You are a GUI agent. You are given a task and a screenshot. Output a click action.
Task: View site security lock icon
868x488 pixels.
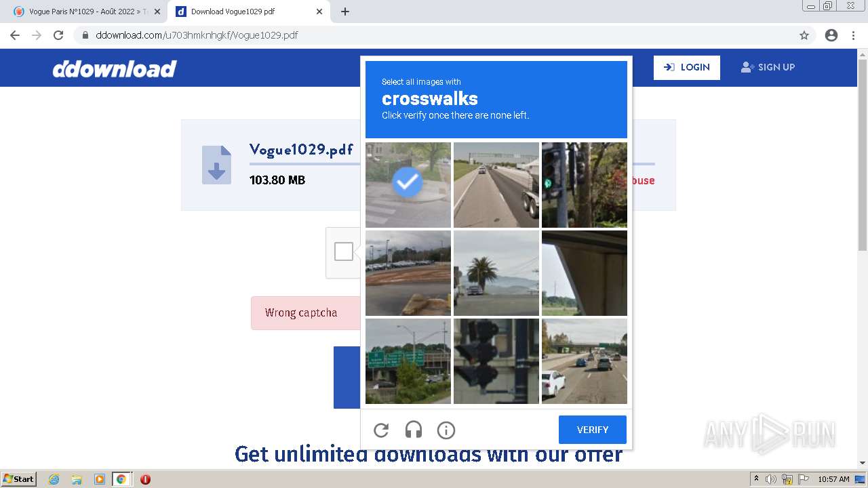point(85,35)
